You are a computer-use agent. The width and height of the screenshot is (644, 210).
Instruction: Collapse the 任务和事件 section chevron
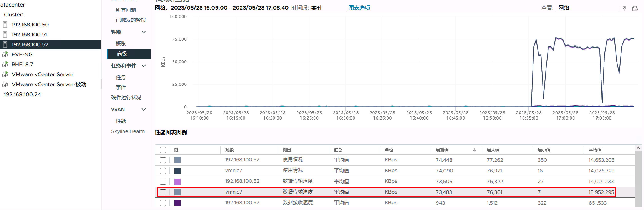click(x=144, y=66)
